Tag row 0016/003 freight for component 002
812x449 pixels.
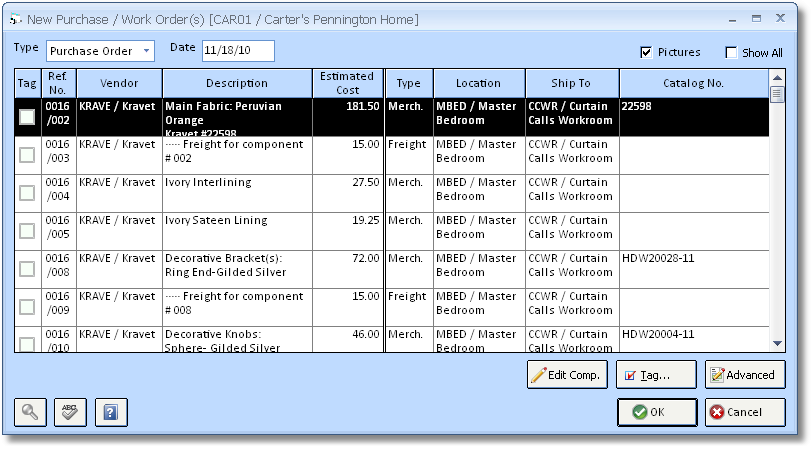pos(27,155)
